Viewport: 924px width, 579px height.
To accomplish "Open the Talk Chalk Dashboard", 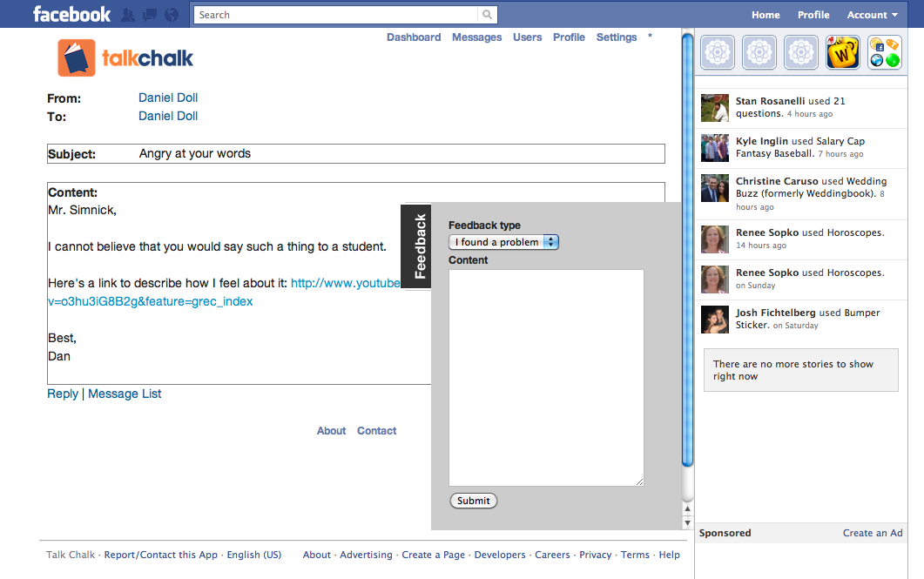I will click(414, 37).
